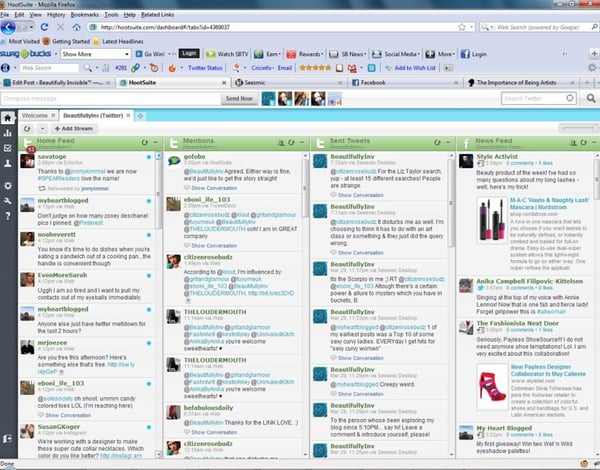Open the Latest Headlines bookmark
This screenshot has height=470, width=600.
119,41
